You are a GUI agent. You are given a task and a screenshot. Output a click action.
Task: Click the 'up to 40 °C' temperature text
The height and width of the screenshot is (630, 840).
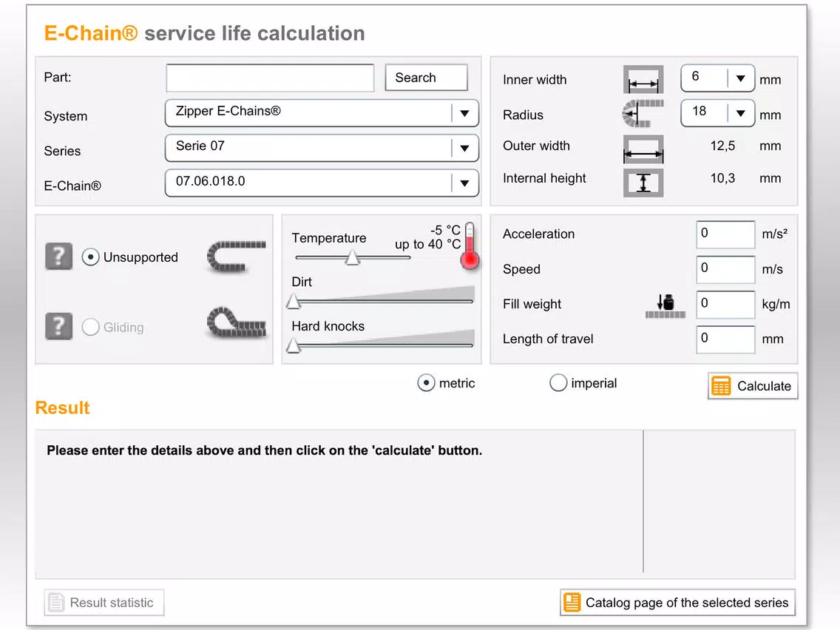pyautogui.click(x=427, y=244)
